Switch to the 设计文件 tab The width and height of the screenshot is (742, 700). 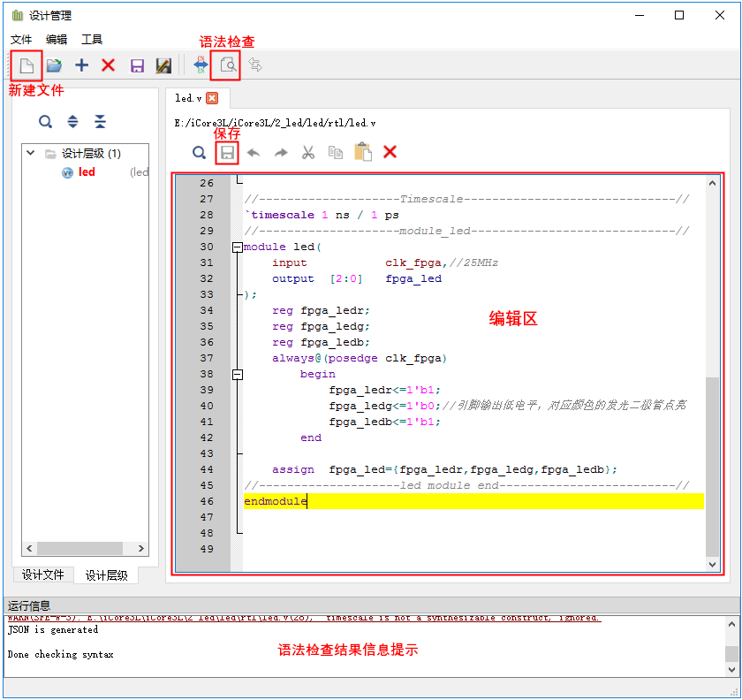click(x=43, y=574)
